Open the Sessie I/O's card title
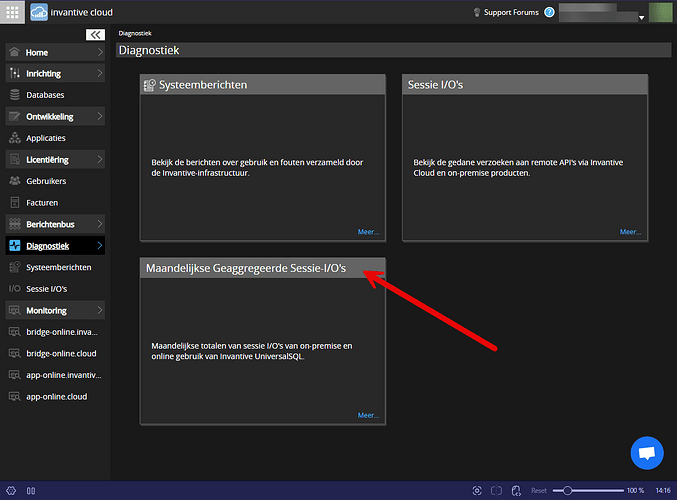 click(435, 85)
